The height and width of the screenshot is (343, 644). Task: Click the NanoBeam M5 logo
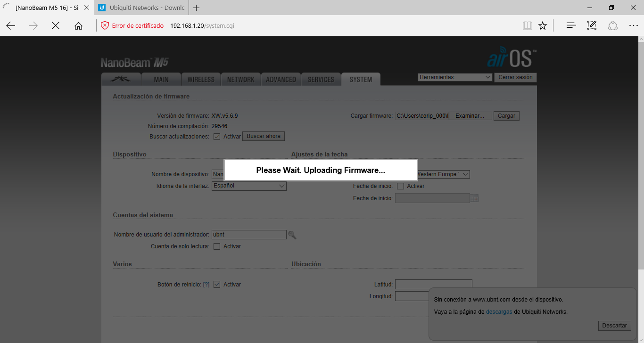(x=135, y=63)
